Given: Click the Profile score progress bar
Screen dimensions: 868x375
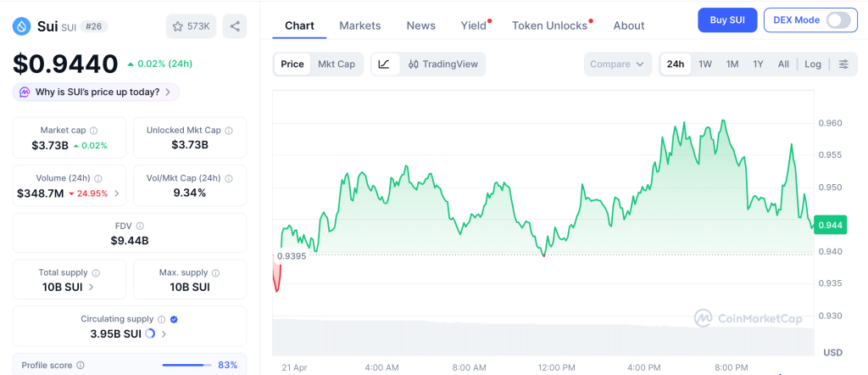Looking at the screenshot, I should coord(186,365).
